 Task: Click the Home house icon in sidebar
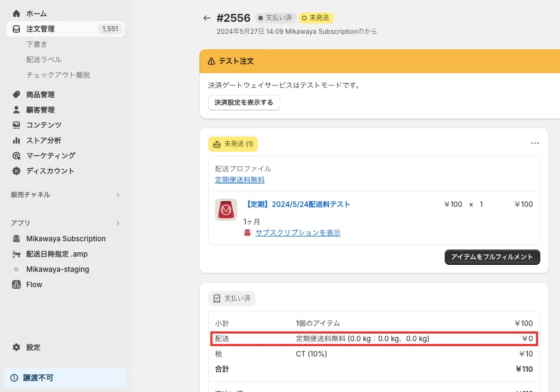pos(16,14)
